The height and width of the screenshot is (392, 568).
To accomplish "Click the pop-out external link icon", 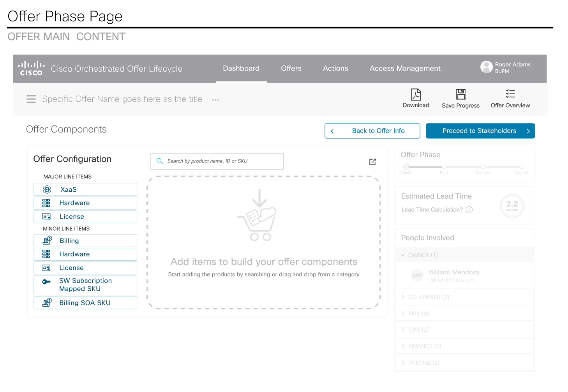I will click(x=372, y=162).
